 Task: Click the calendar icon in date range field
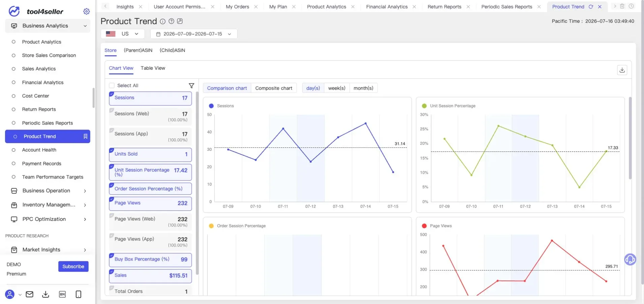[158, 34]
